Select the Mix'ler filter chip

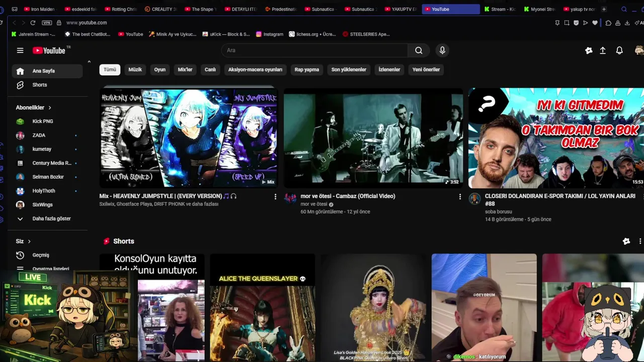point(185,69)
